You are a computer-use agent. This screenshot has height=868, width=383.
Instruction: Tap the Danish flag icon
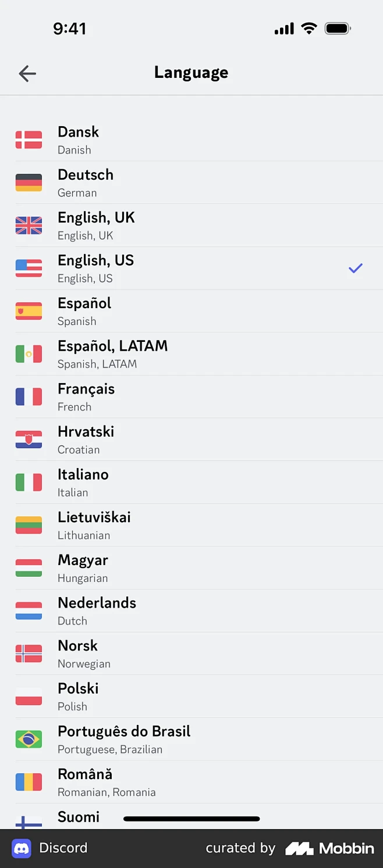pos(29,140)
